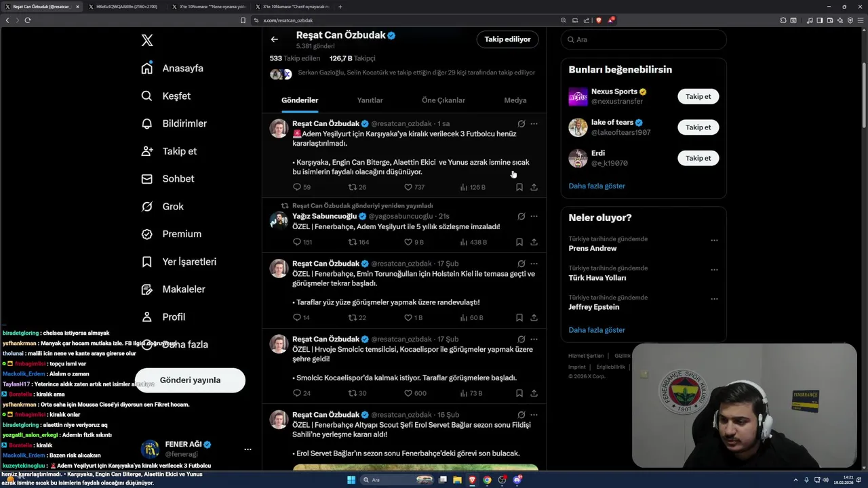Open Grok action on the Emin Torunoğulları post
Image resolution: width=868 pixels, height=488 pixels.
tap(521, 264)
